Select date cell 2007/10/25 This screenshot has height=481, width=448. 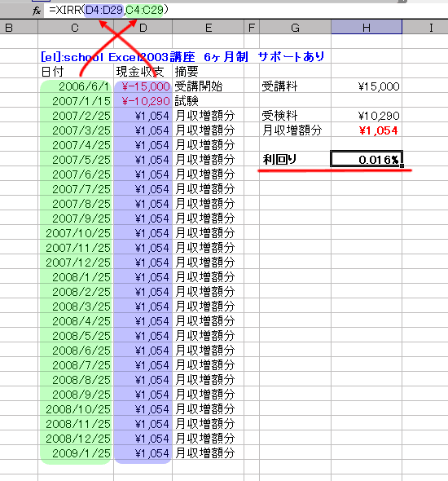(x=76, y=233)
